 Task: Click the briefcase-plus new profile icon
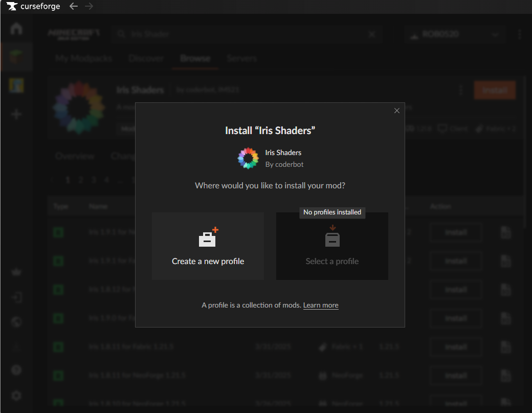tap(208, 237)
